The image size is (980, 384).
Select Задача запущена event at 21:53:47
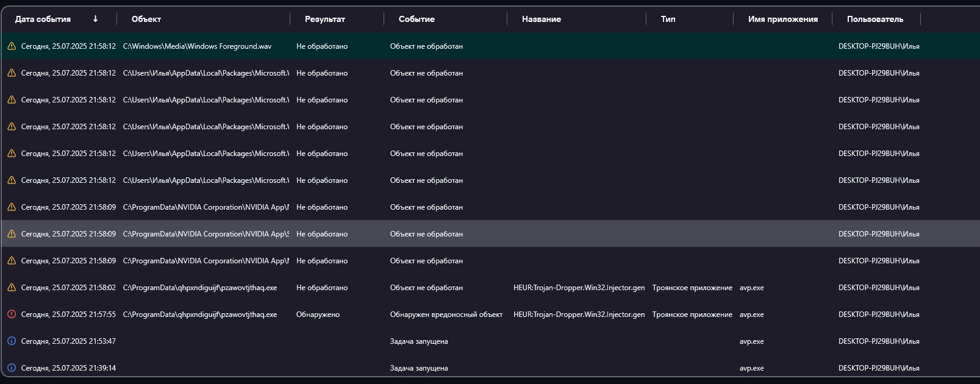click(418, 341)
